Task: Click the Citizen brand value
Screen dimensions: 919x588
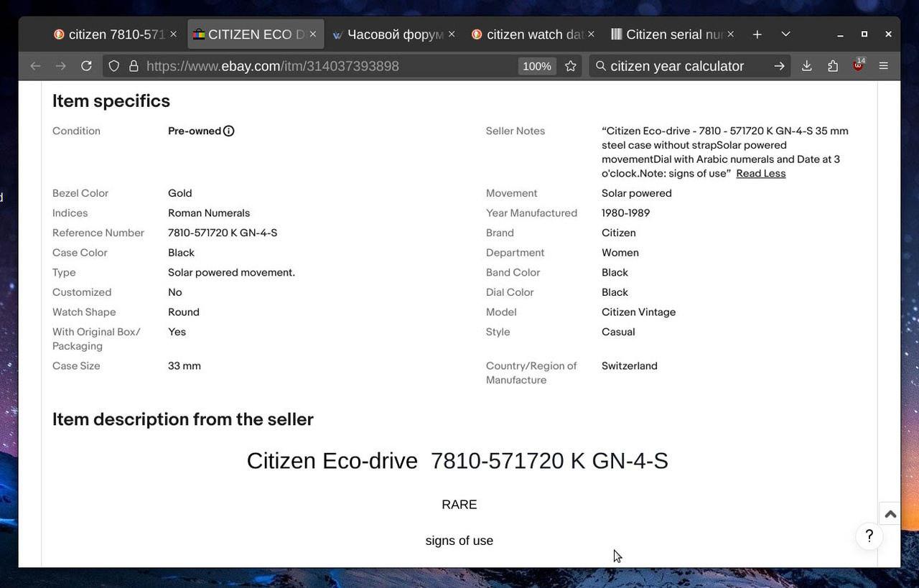Action: point(618,233)
